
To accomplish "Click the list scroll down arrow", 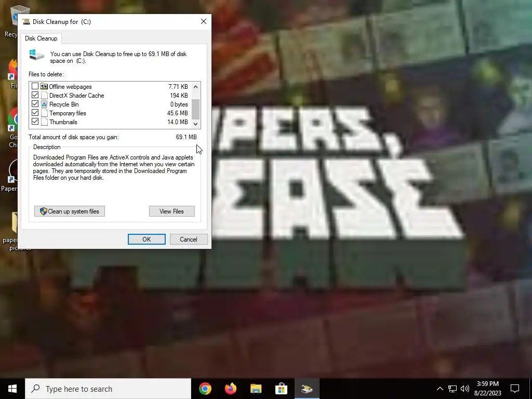I will (195, 124).
